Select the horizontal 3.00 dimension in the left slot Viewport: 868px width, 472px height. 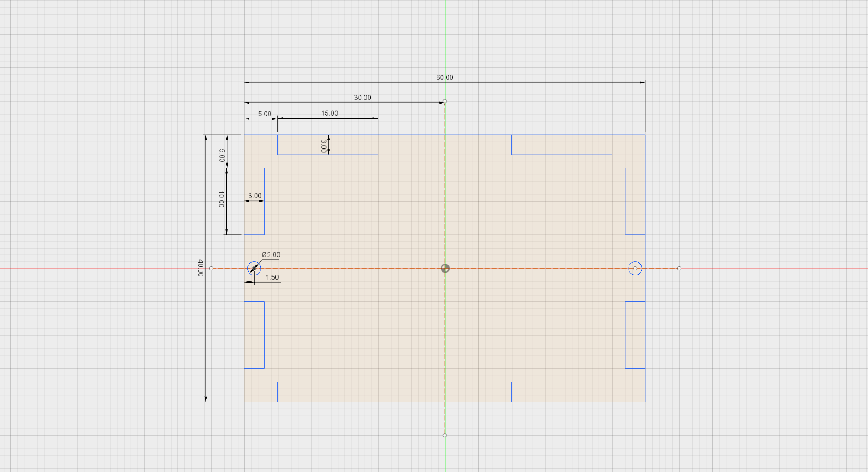pyautogui.click(x=255, y=196)
